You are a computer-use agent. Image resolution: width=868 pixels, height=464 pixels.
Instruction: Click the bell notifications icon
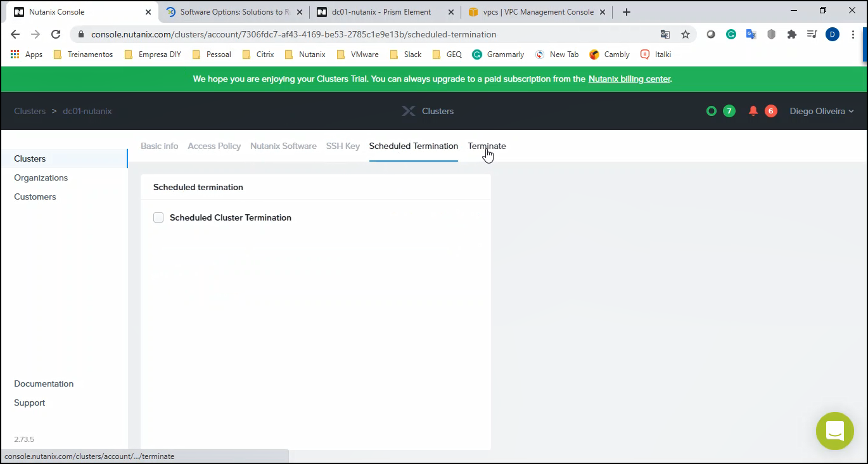753,111
